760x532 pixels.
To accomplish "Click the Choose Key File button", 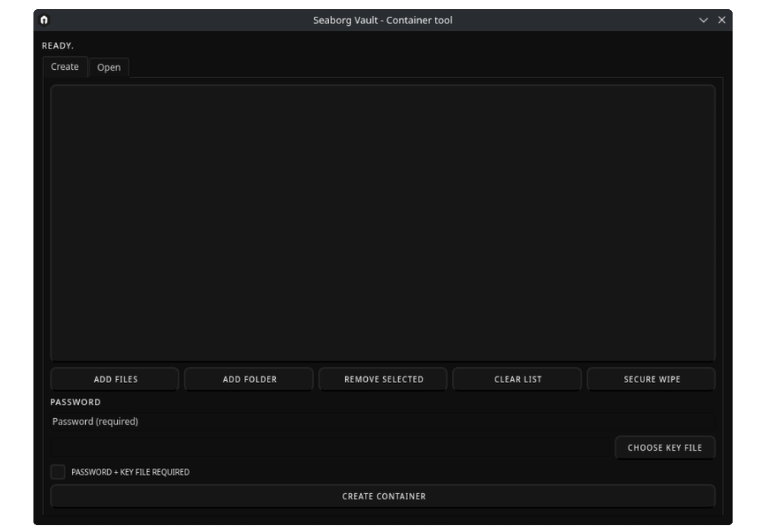I will (x=665, y=448).
